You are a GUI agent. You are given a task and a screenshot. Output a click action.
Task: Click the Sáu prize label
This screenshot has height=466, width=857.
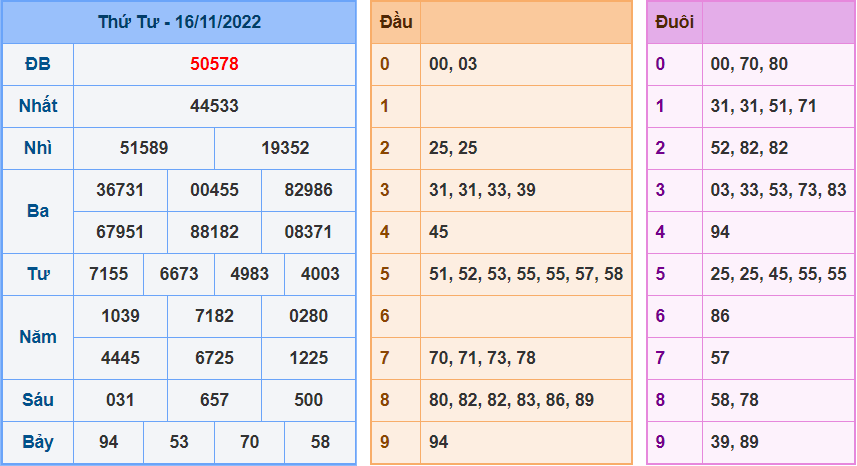pos(38,400)
